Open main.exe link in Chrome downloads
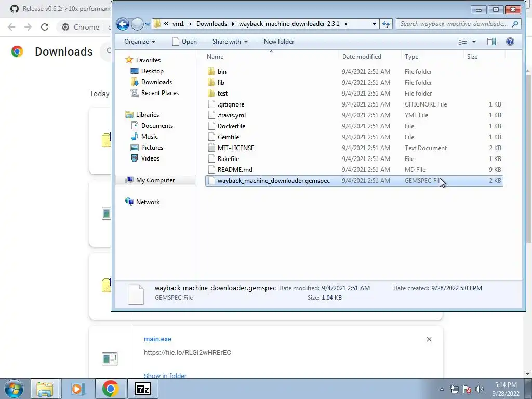 [157, 339]
